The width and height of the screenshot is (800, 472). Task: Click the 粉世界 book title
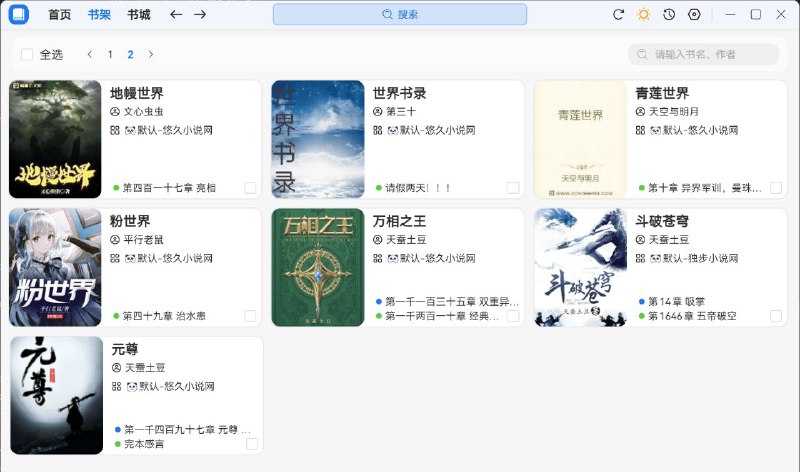click(x=130, y=221)
